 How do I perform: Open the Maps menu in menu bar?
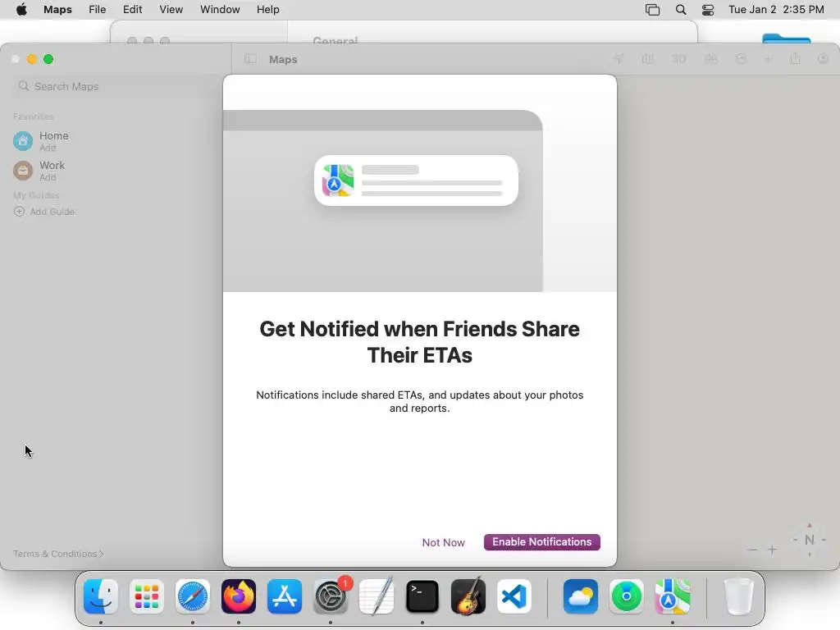(x=57, y=10)
